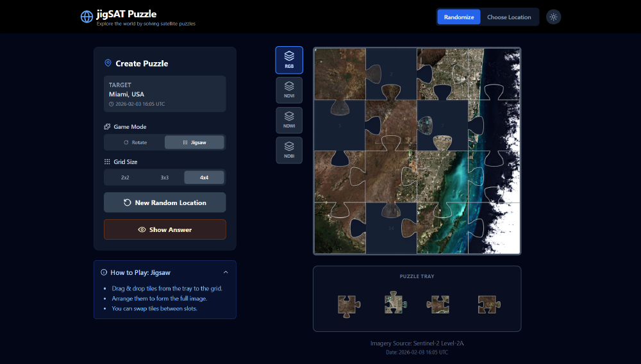Click 'Imagery Source: Sentinel-2 Level-2A' text
The width and height of the screenshot is (641, 364).
point(417,343)
